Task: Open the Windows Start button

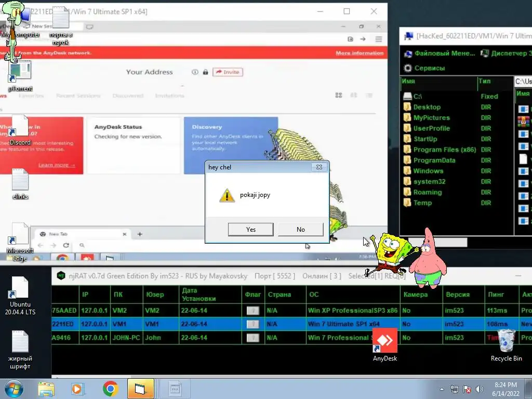Action: point(13,389)
